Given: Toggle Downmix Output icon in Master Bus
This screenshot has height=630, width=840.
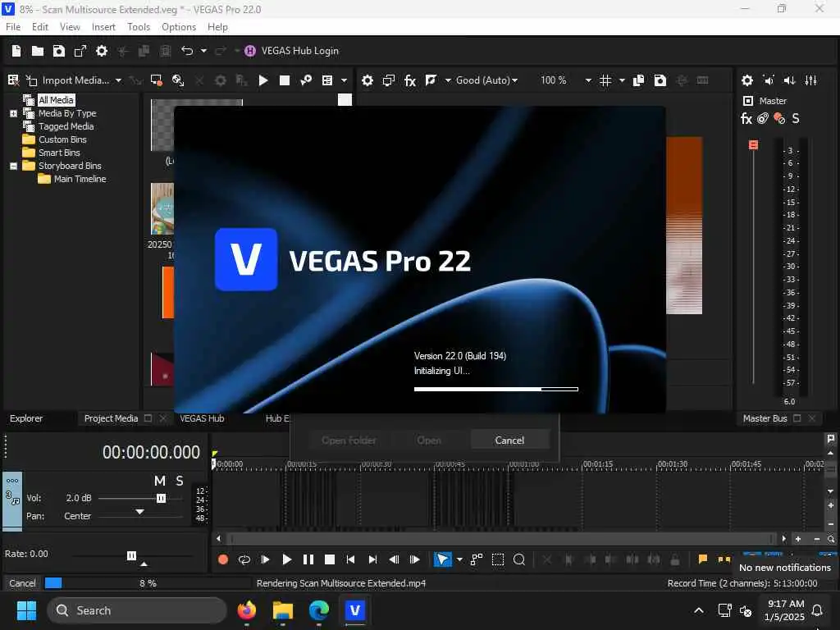Looking at the screenshot, I should tap(769, 80).
